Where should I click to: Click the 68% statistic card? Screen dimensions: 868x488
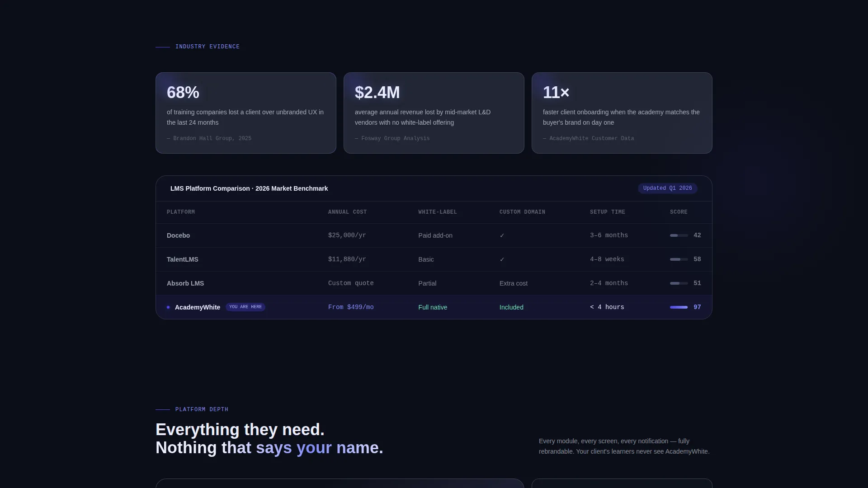coord(246,113)
